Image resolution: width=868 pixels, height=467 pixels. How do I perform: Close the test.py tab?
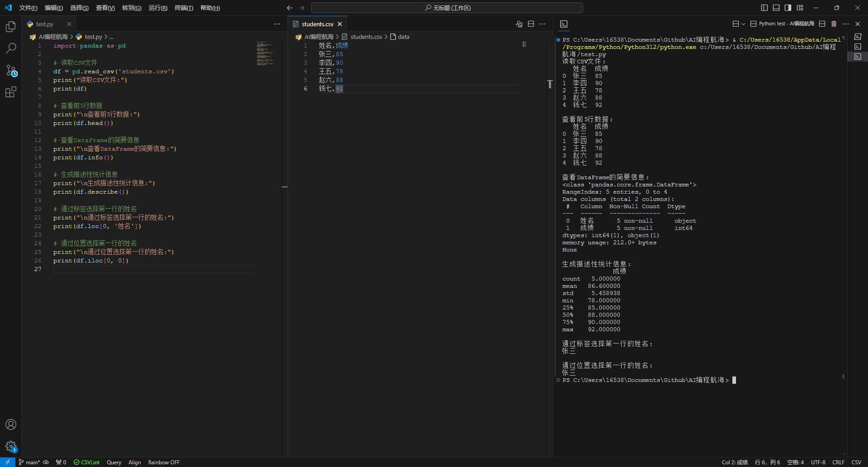pyautogui.click(x=69, y=24)
